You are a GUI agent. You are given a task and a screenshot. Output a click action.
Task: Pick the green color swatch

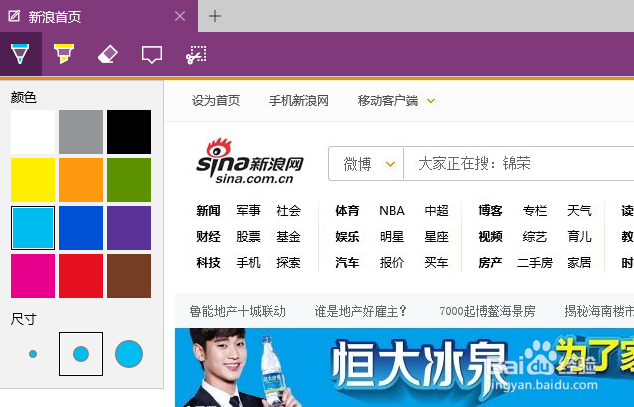pyautogui.click(x=129, y=180)
